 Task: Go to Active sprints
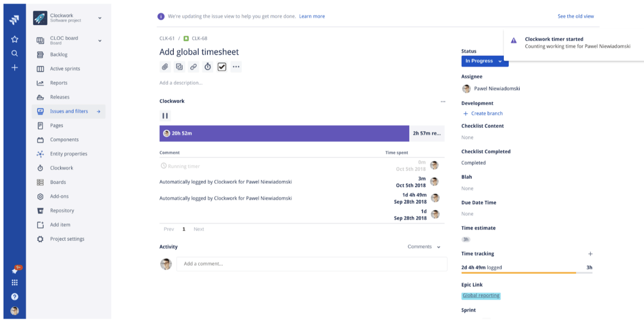[69, 69]
